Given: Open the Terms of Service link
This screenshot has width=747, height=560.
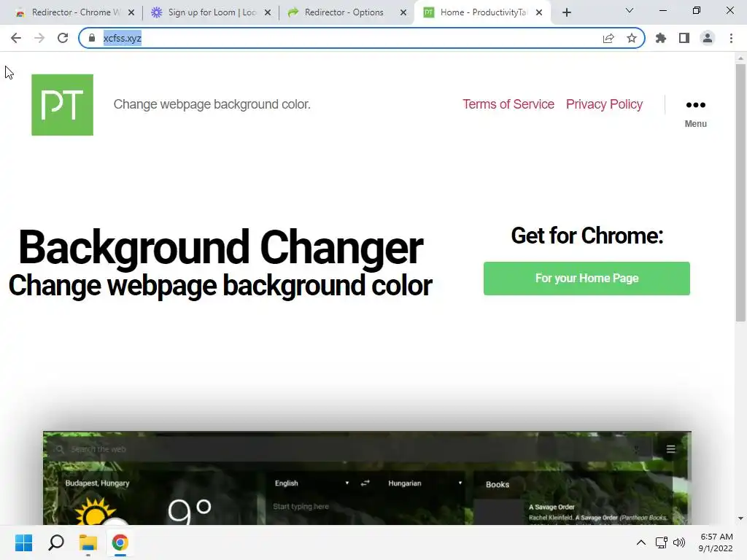Looking at the screenshot, I should [508, 104].
